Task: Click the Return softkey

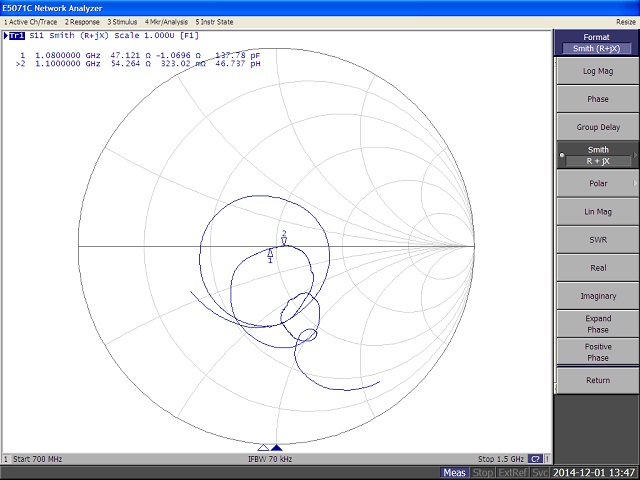Action: tap(598, 380)
